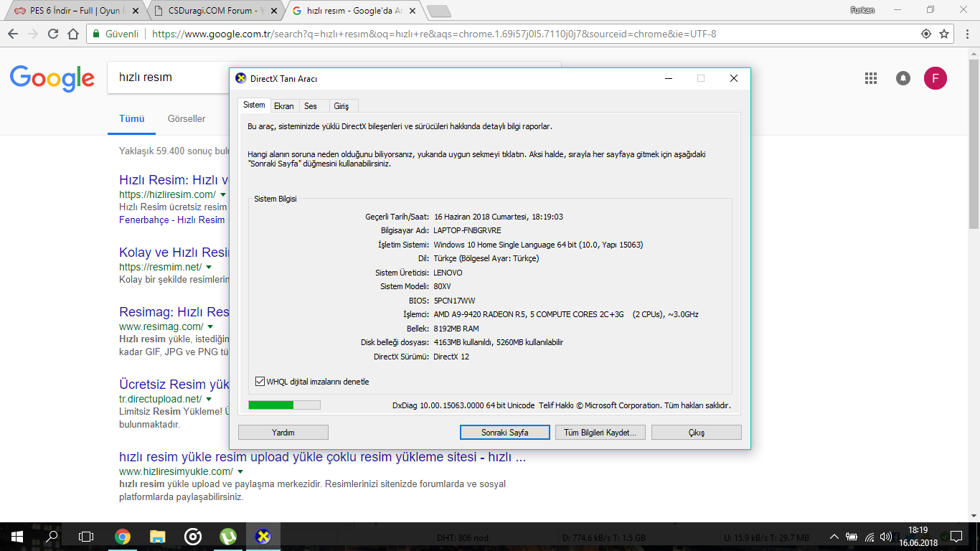Click the Furkan Chrome profile button
Screen dimensions: 980x551
coord(862,10)
